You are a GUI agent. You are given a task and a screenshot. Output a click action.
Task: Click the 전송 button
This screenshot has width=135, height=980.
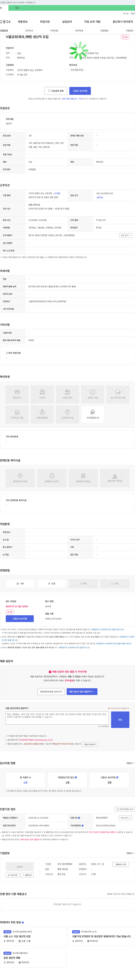pyautogui.click(x=120, y=720)
